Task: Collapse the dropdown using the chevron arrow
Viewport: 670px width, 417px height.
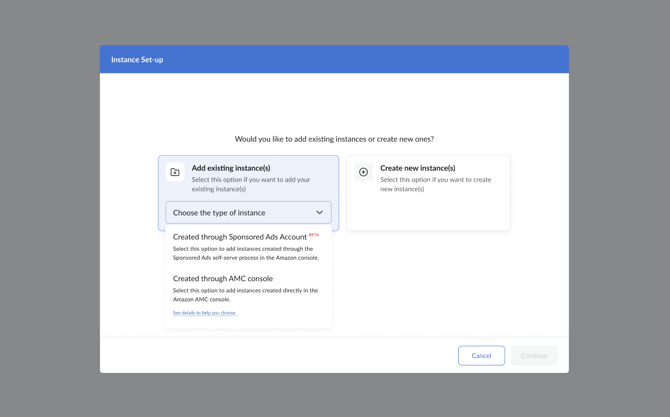Action: tap(319, 212)
